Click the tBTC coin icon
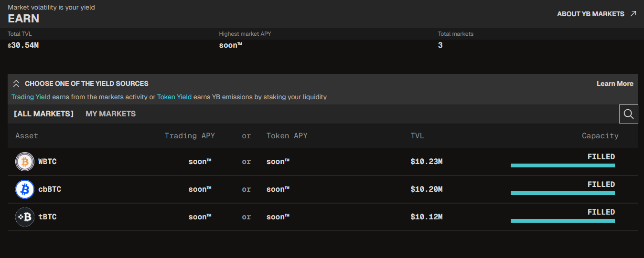This screenshot has height=258, width=644. [x=25, y=217]
